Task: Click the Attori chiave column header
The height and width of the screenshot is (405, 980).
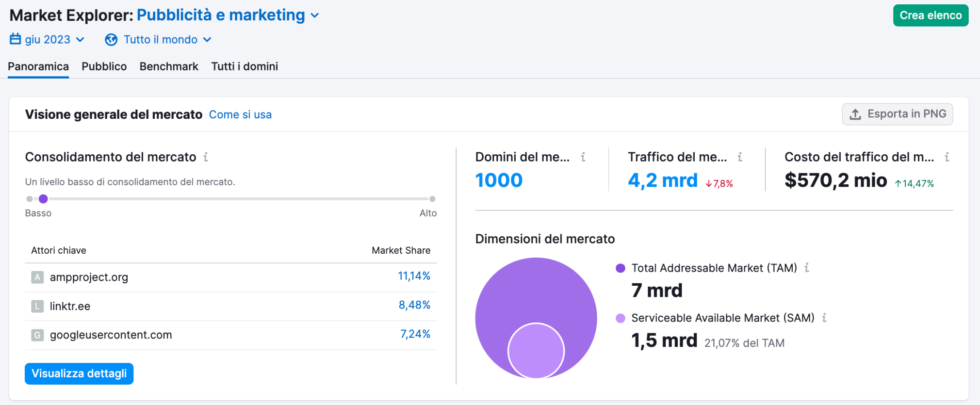Action: coord(59,250)
